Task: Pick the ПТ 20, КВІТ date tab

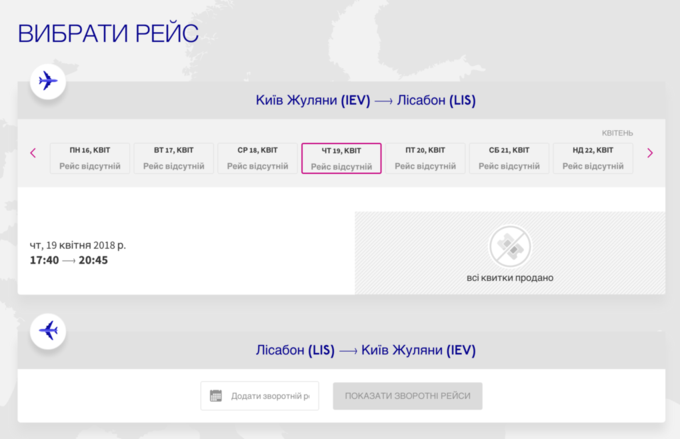Action: point(425,158)
